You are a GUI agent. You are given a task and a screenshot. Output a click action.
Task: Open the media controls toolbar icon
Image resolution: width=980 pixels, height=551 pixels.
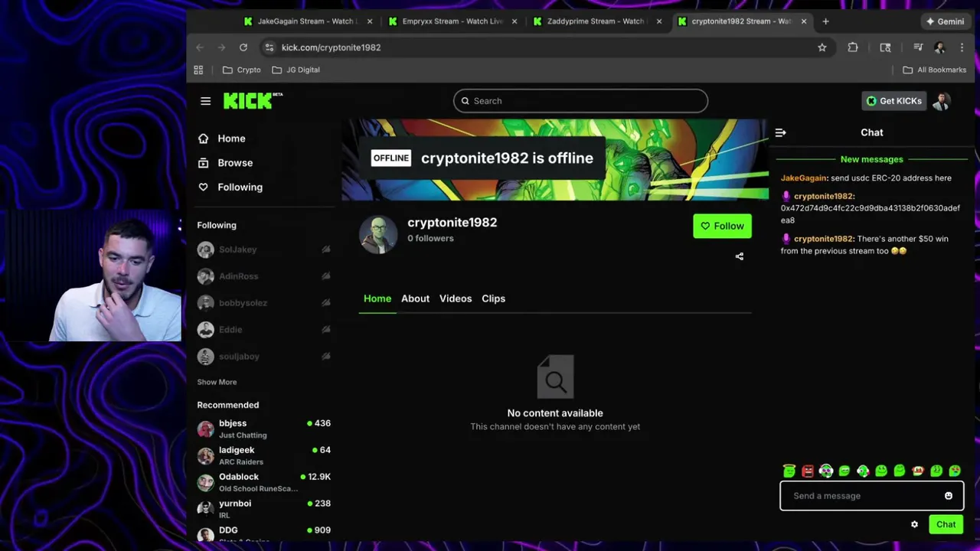[918, 47]
